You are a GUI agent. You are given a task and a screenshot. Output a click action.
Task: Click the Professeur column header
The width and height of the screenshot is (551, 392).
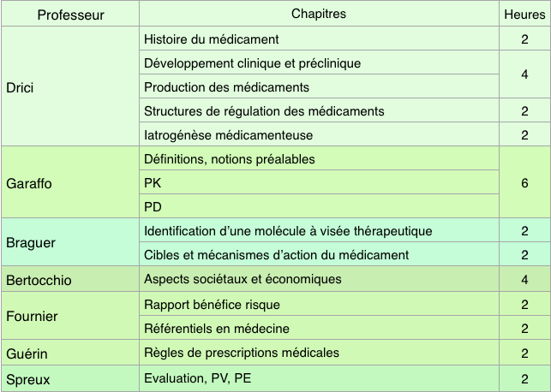[x=70, y=15]
